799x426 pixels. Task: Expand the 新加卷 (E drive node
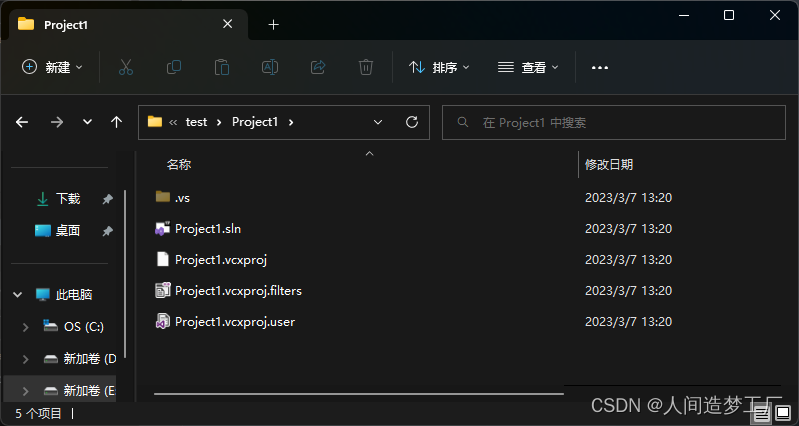[x=25, y=391]
